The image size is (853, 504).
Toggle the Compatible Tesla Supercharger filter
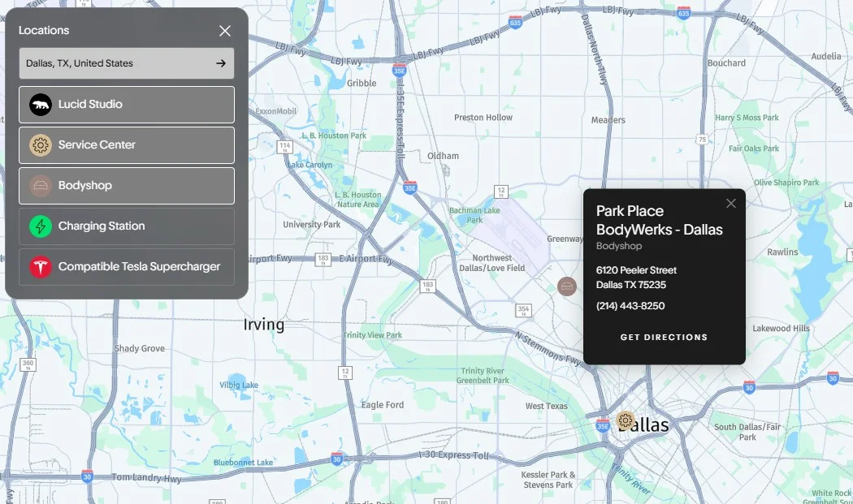pyautogui.click(x=127, y=267)
